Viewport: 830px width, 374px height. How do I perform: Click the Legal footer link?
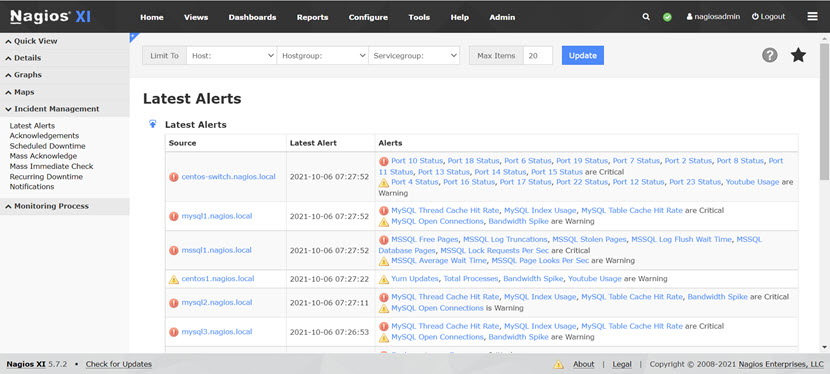(622, 364)
